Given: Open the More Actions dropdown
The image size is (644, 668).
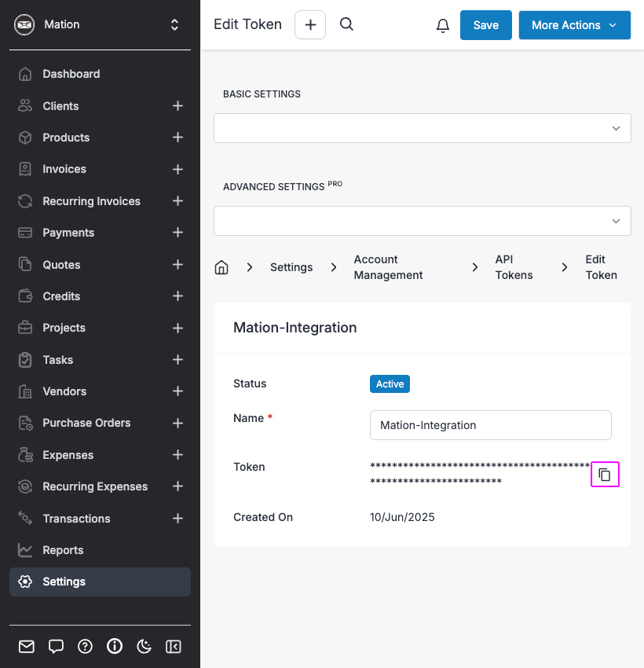Looking at the screenshot, I should pos(575,25).
